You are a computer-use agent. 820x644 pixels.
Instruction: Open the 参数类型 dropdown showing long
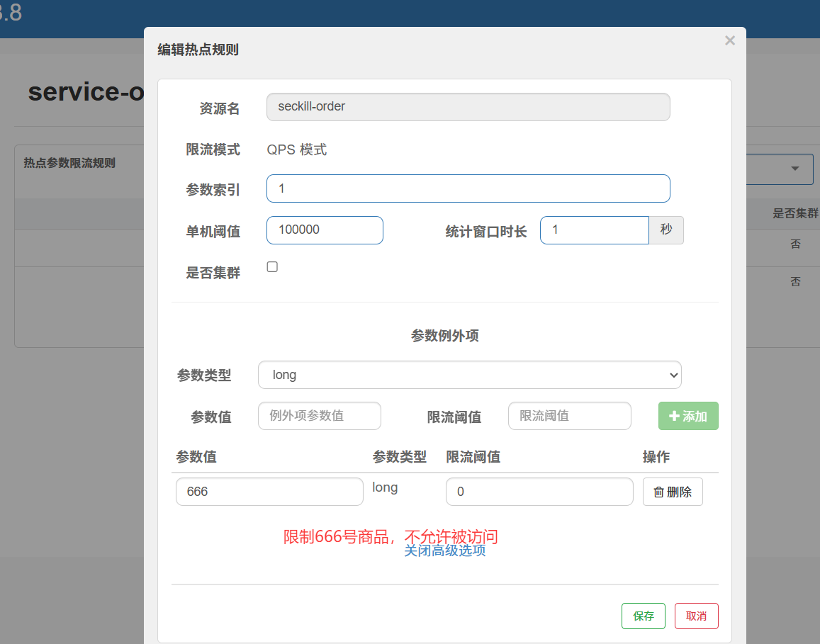(x=469, y=375)
